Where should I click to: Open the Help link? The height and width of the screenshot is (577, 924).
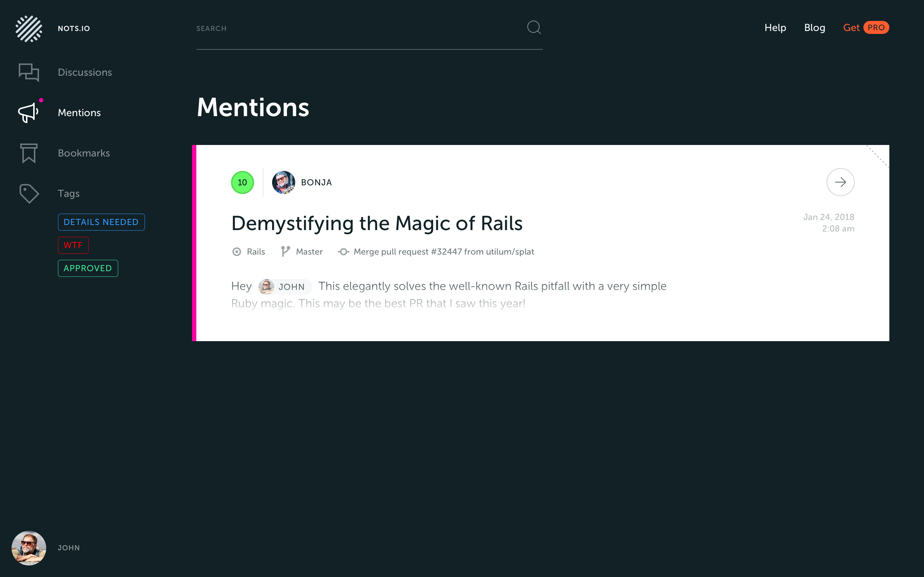point(775,28)
